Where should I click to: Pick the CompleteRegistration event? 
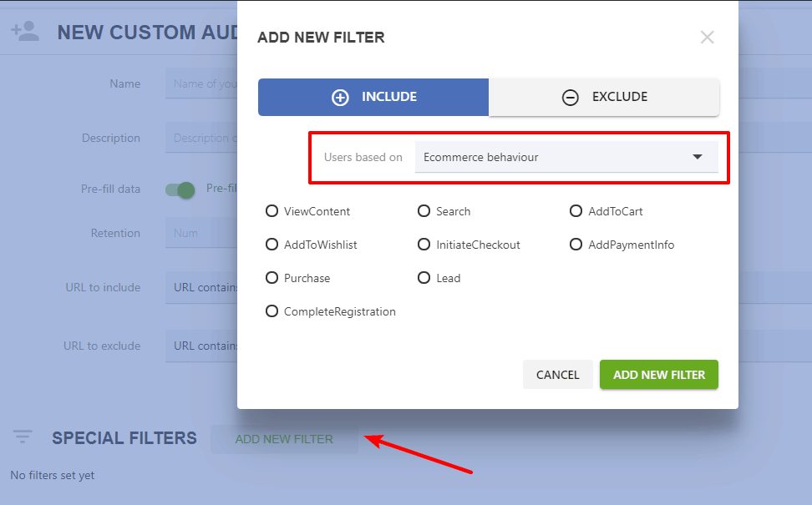pyautogui.click(x=272, y=311)
